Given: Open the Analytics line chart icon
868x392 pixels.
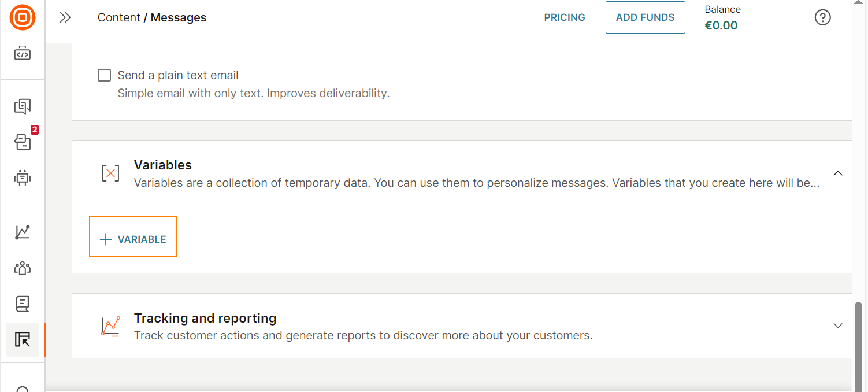Looking at the screenshot, I should point(23,232).
